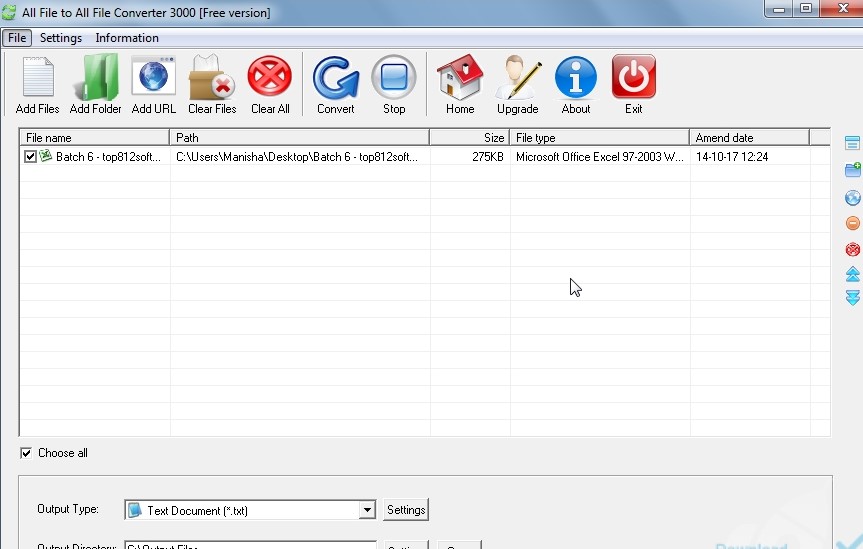Screen dimensions: 863x549
Task: Sort by Path column header
Action: pyautogui.click(x=299, y=138)
